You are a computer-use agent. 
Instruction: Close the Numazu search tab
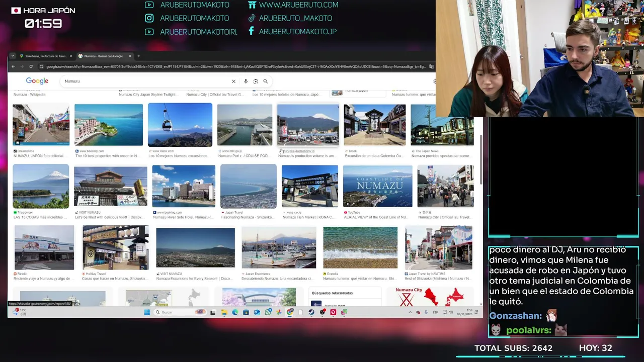pyautogui.click(x=130, y=56)
